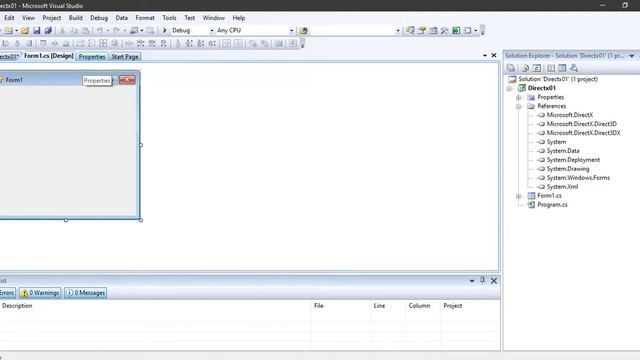Open the Object Browser toolbar icon

coord(433,31)
